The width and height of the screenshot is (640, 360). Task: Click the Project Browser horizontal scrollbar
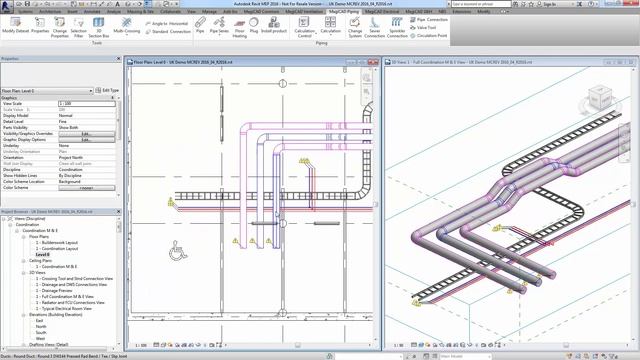point(58,349)
